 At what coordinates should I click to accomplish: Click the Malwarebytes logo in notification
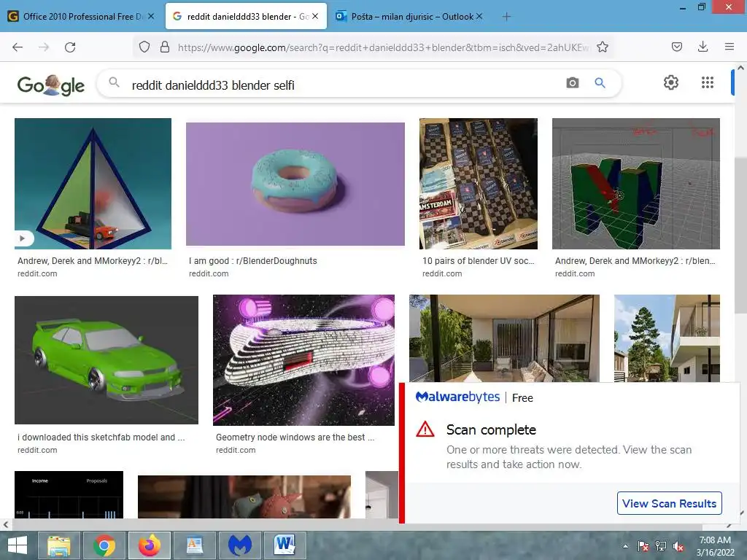(x=457, y=397)
